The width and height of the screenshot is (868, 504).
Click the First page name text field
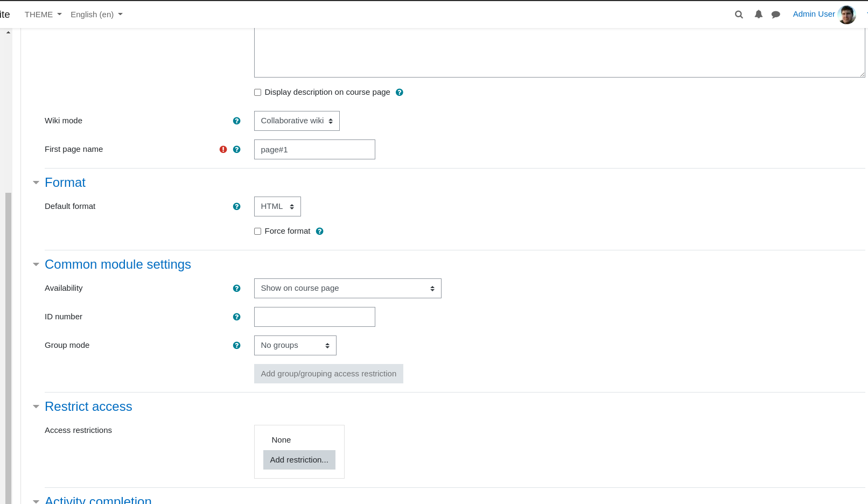314,149
